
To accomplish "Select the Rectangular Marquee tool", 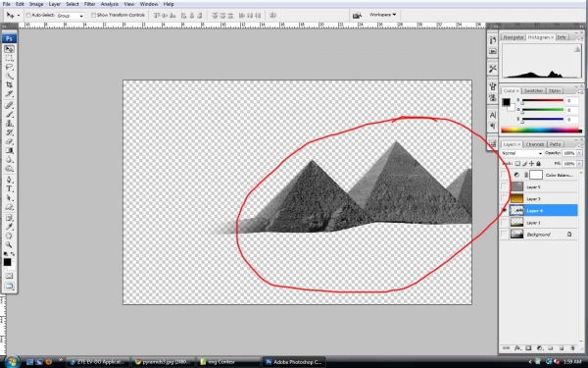I will point(9,58).
